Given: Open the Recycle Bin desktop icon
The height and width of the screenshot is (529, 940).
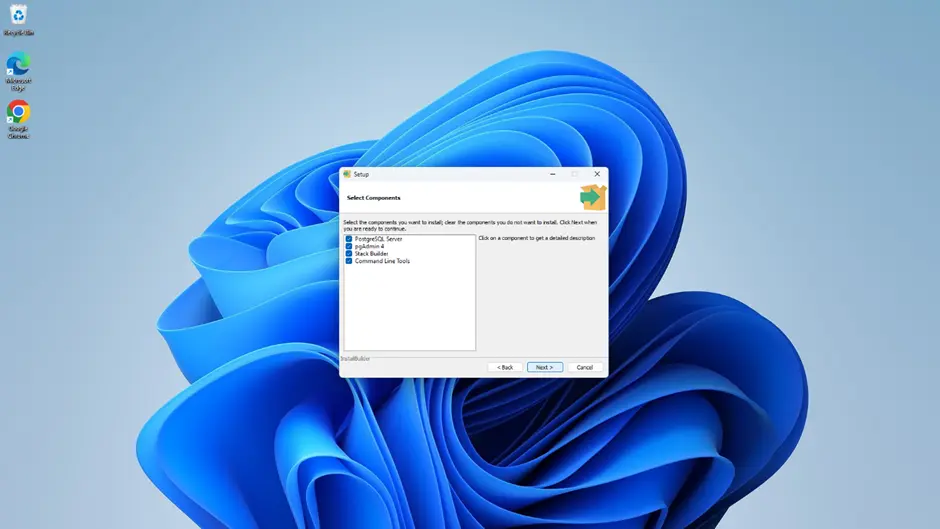Looking at the screenshot, I should click(19, 19).
